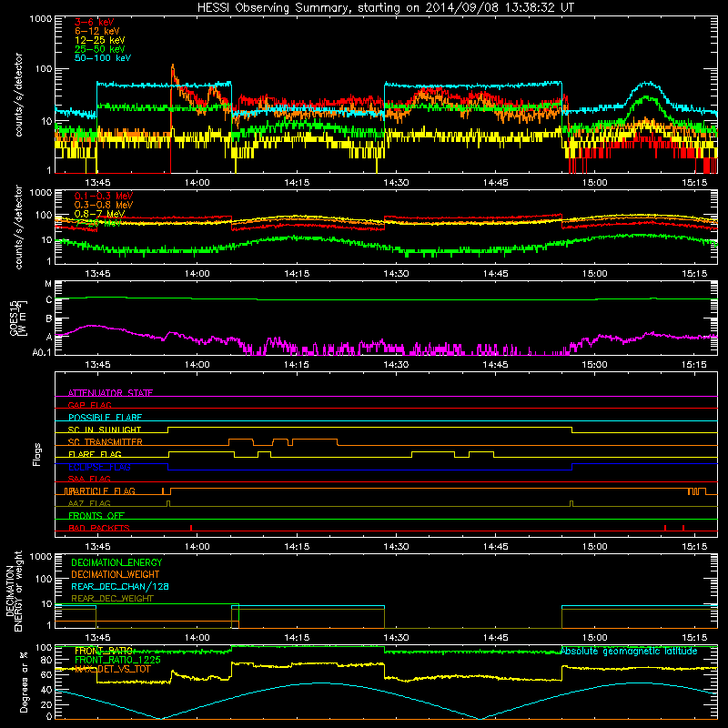
Task: Select the MAX_DET_VS_TOT legend label
Action: pos(112,669)
